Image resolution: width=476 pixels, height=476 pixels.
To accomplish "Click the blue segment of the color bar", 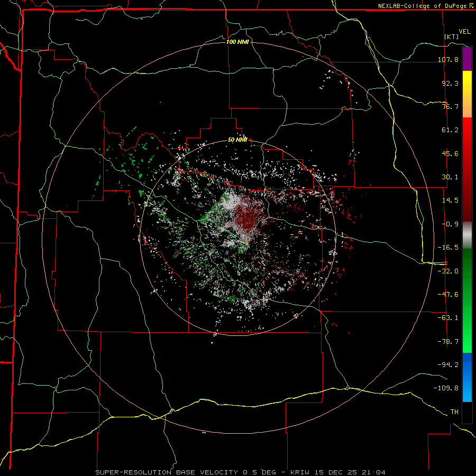I will 467,377.
